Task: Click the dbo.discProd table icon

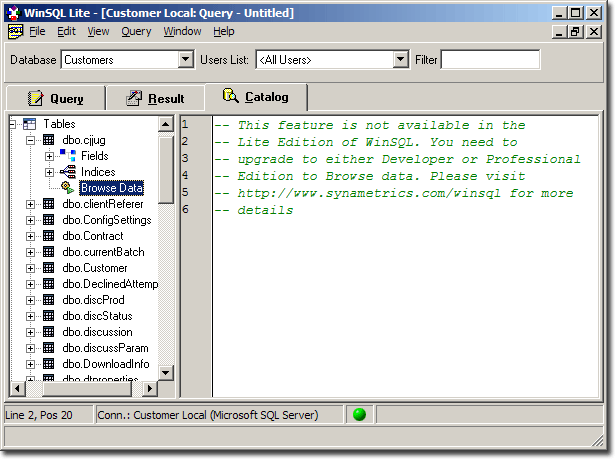Action: (x=48, y=300)
